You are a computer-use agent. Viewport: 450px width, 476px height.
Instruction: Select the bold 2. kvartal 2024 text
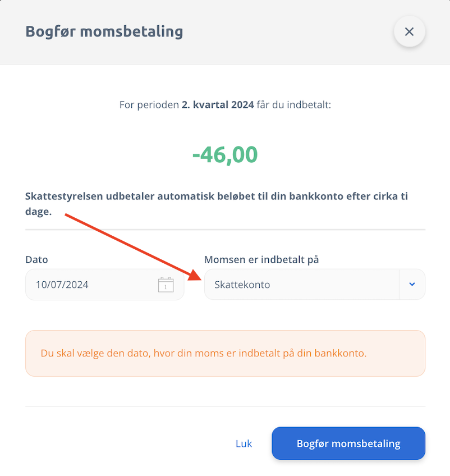(218, 105)
